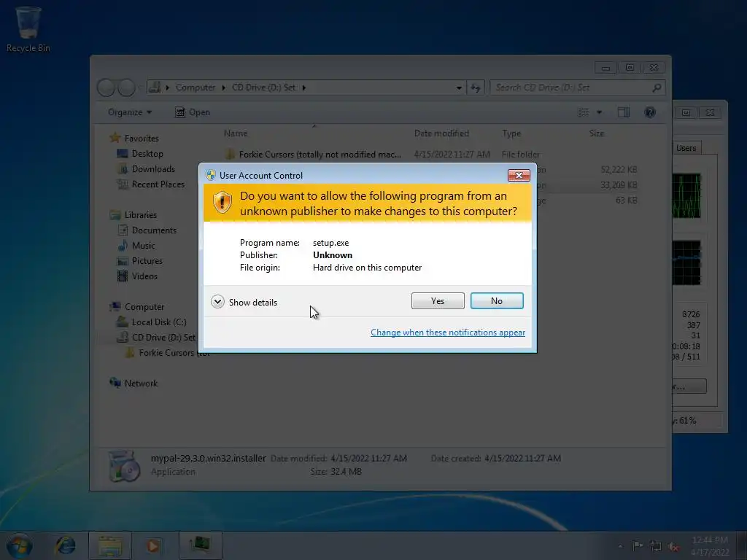Image resolution: width=747 pixels, height=560 pixels.
Task: Click No in User Account Control
Action: (496, 301)
